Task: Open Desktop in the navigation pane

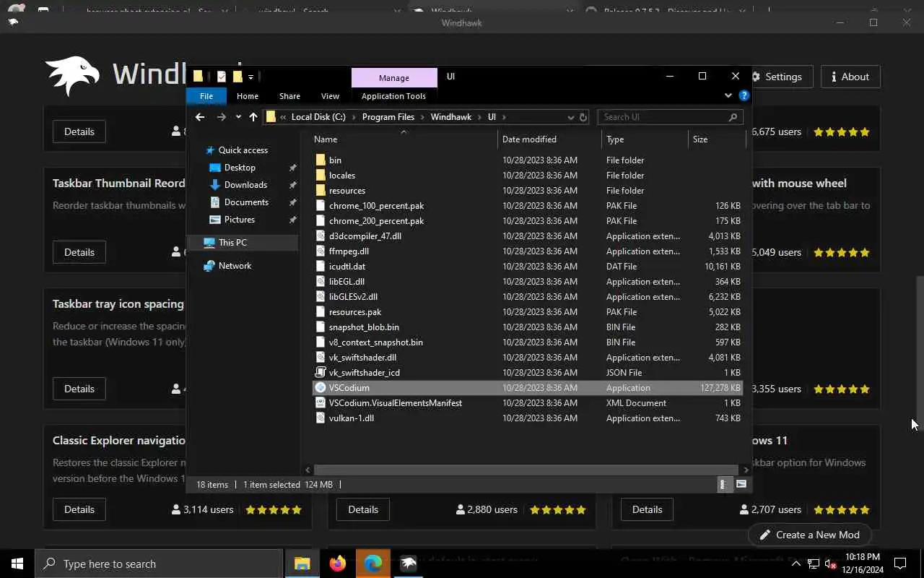Action: coord(240,168)
